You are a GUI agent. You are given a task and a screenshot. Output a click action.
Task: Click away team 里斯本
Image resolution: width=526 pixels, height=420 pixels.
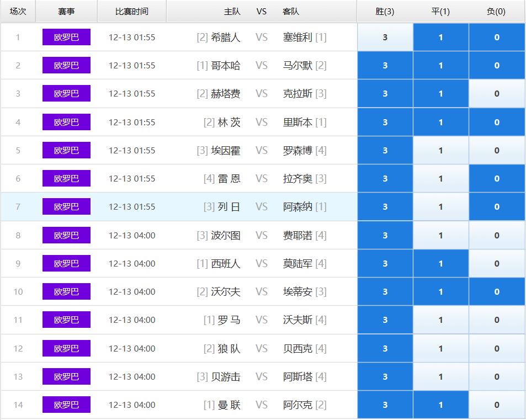[x=297, y=122]
